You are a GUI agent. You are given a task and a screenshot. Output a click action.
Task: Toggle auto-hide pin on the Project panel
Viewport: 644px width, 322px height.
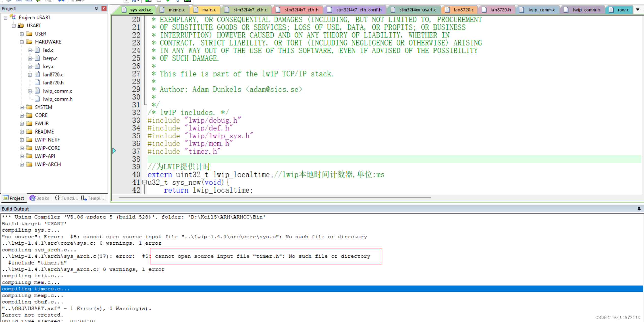pos(96,8)
